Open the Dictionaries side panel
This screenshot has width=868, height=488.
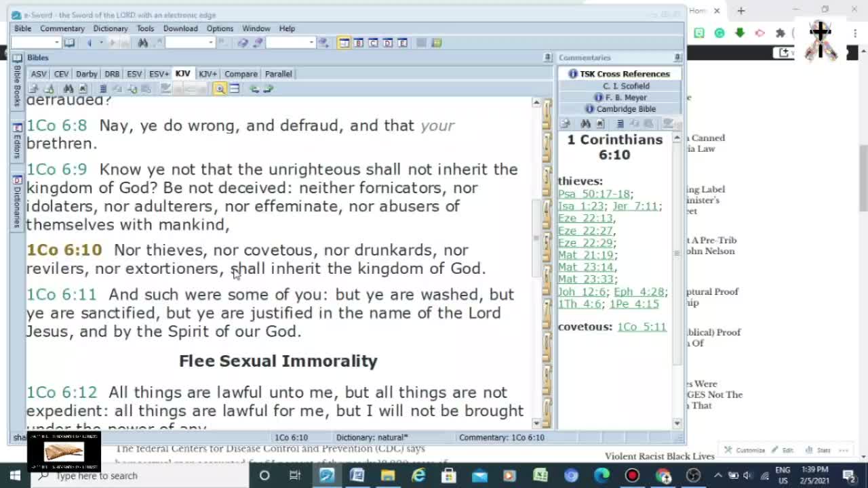click(18, 202)
